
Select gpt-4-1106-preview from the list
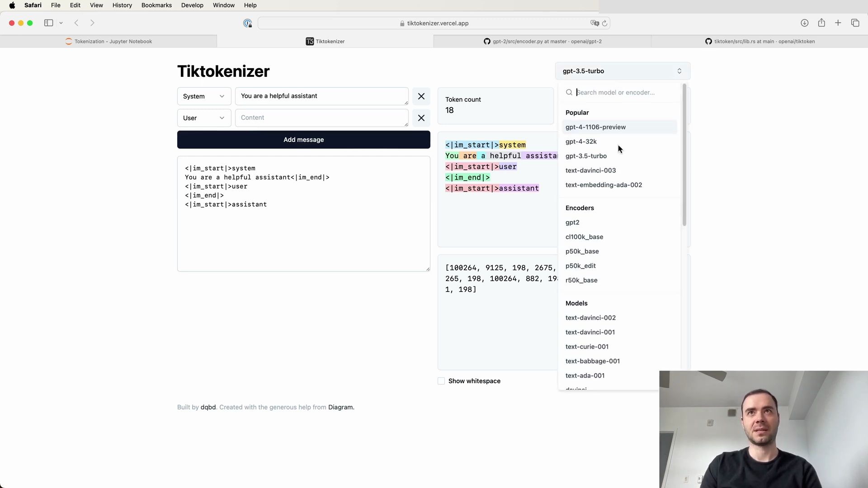tap(619, 127)
